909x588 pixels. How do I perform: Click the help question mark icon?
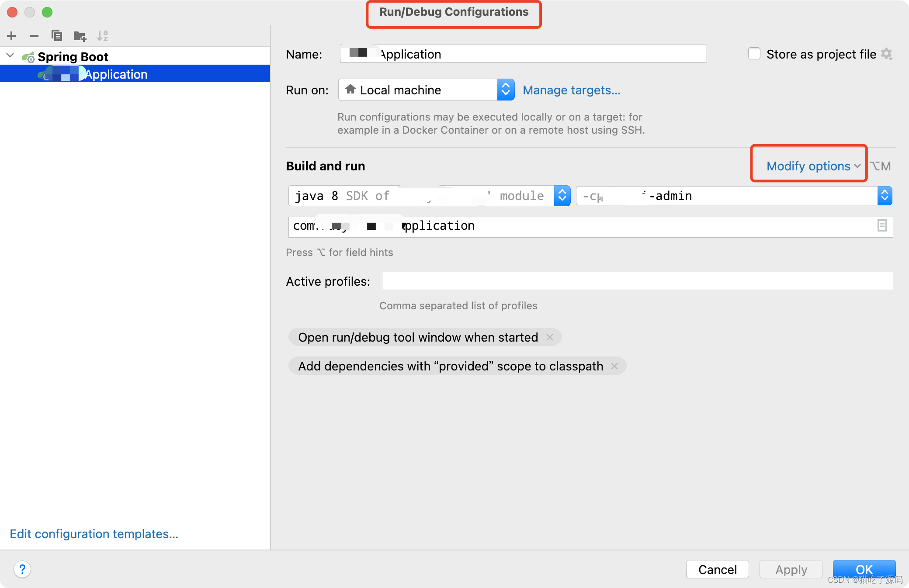(22, 569)
